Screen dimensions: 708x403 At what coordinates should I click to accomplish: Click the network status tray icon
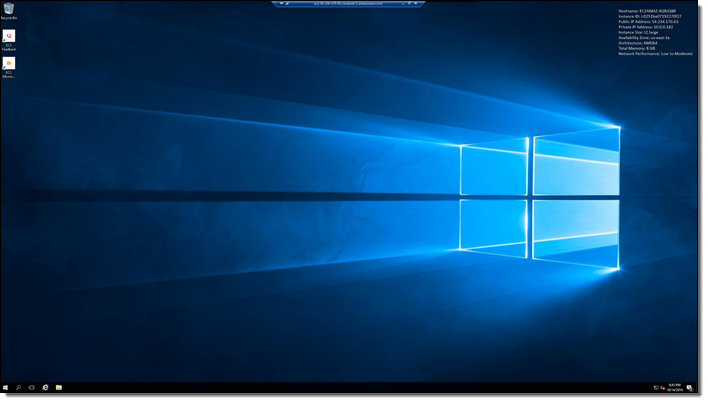coord(656,387)
